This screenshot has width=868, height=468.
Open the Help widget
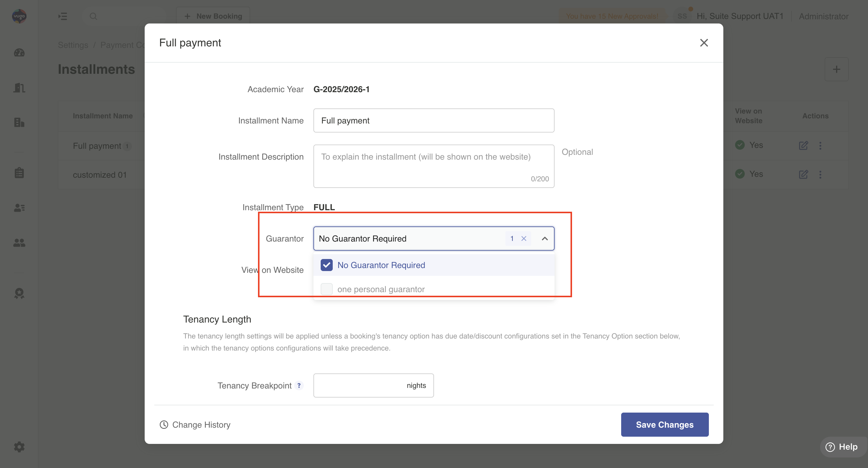pyautogui.click(x=842, y=447)
